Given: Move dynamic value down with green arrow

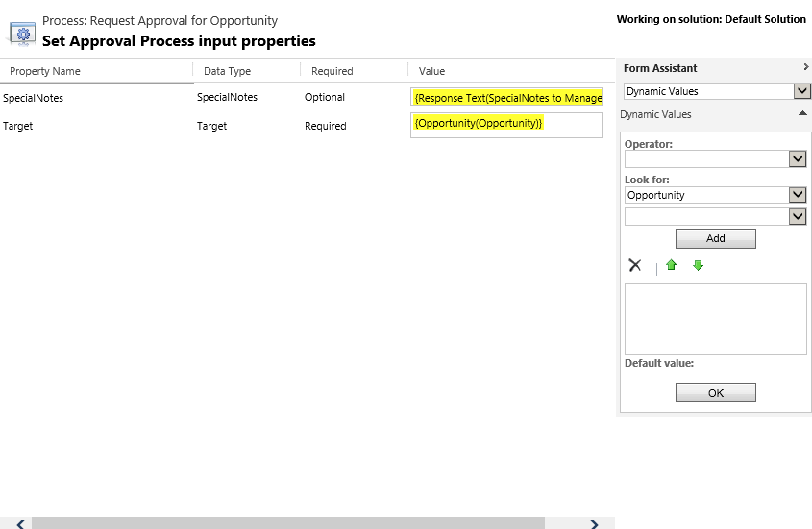Looking at the screenshot, I should pyautogui.click(x=698, y=265).
